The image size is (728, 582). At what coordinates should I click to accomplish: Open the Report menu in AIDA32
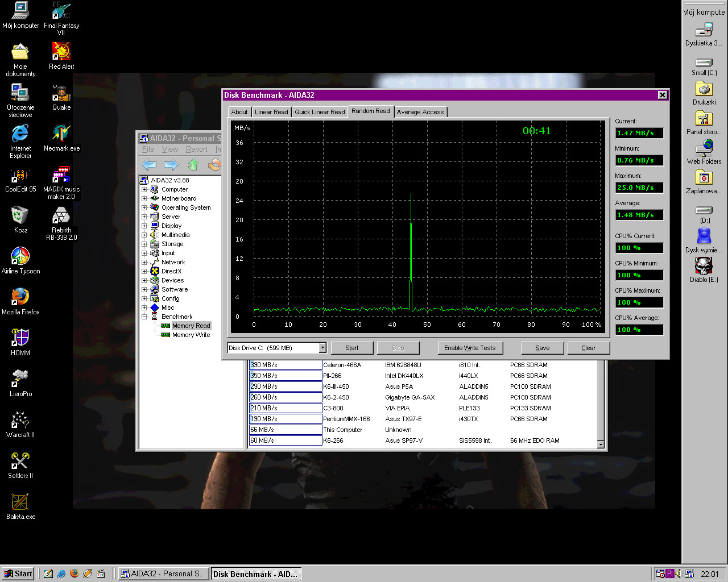[197, 149]
